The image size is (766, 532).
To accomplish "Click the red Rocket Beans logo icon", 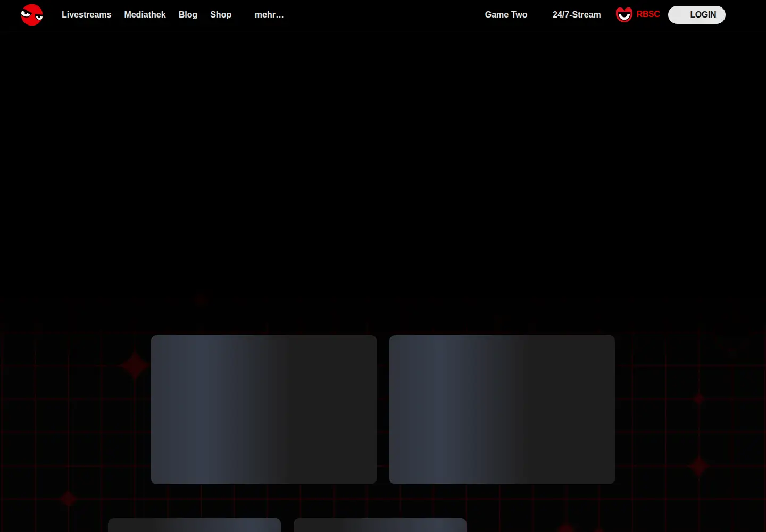I will point(32,15).
